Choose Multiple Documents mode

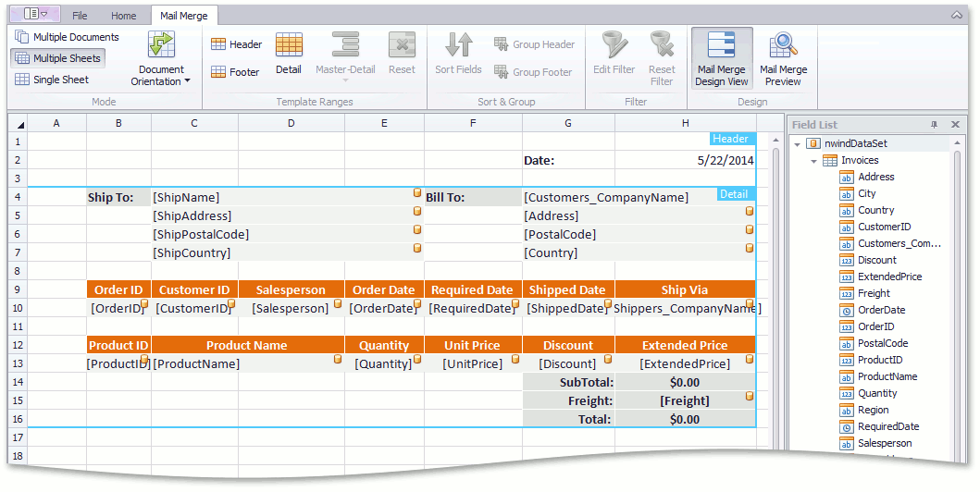(67, 37)
